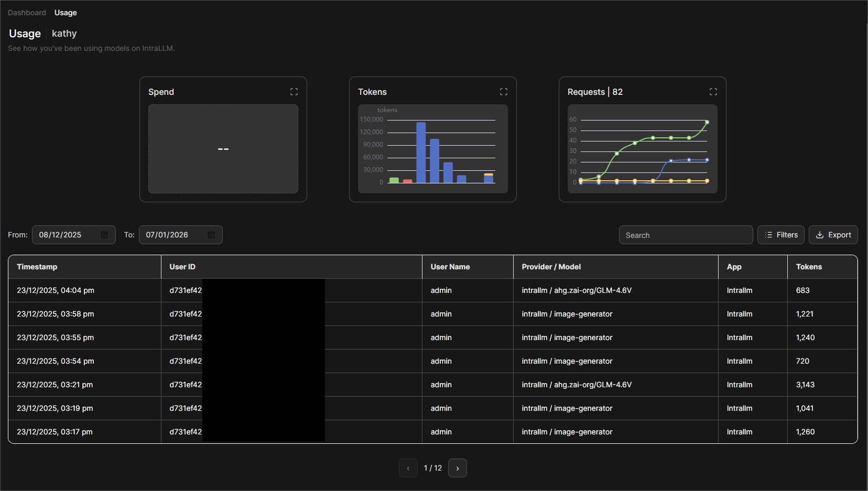Sort by Tokens column header

pyautogui.click(x=809, y=267)
